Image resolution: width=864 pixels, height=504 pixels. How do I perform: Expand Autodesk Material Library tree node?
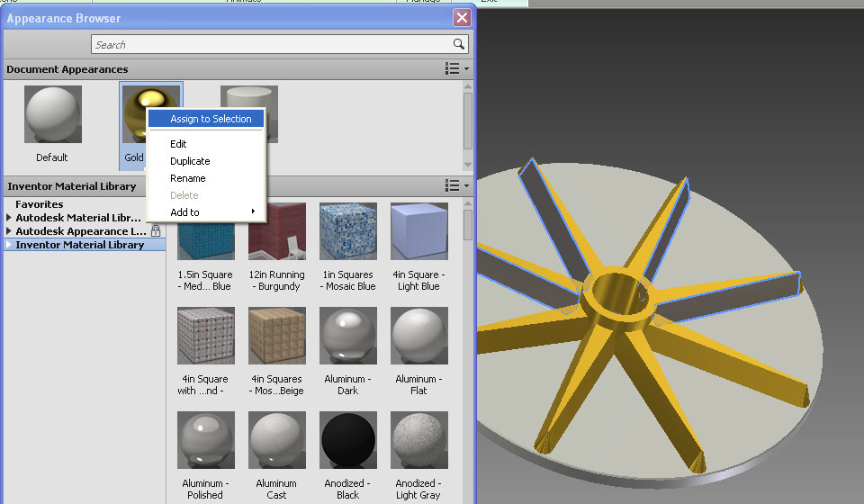pyautogui.click(x=9, y=218)
